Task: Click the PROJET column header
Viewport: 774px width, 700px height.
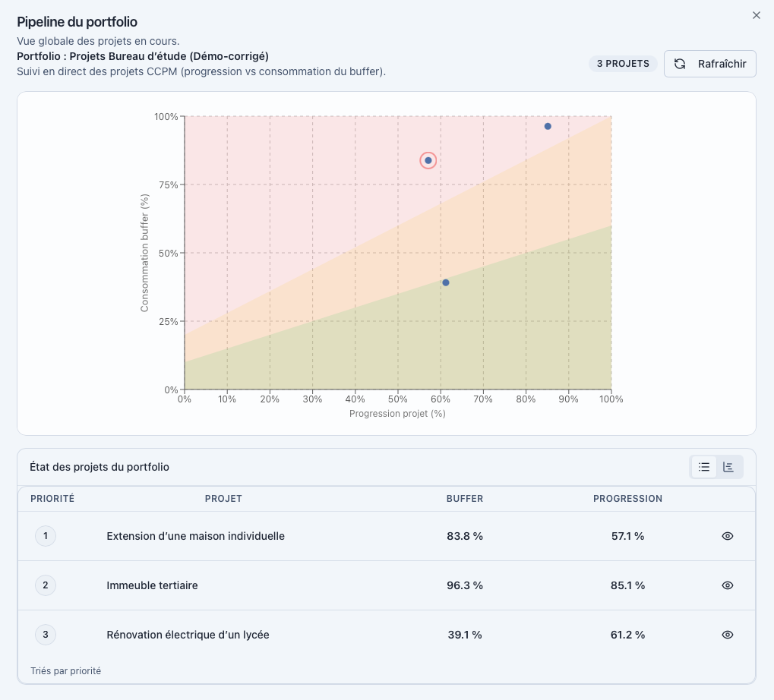Action: pyautogui.click(x=223, y=499)
